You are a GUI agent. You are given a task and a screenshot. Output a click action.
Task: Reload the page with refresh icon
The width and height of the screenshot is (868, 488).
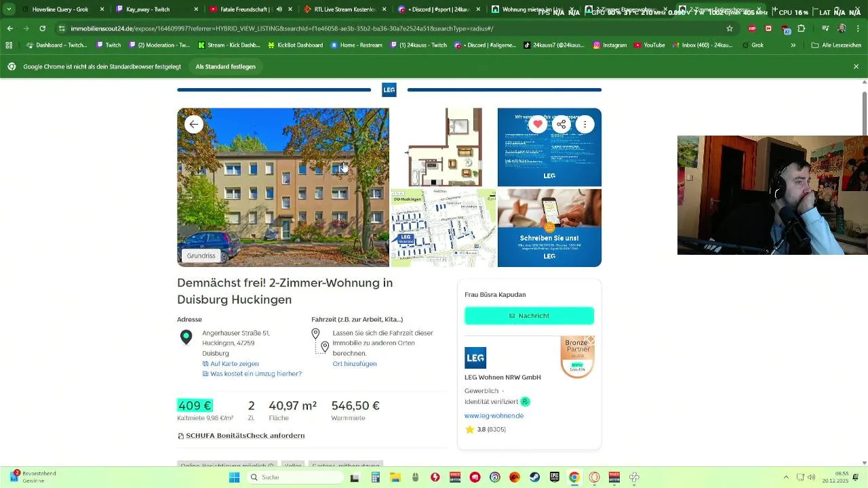42,28
